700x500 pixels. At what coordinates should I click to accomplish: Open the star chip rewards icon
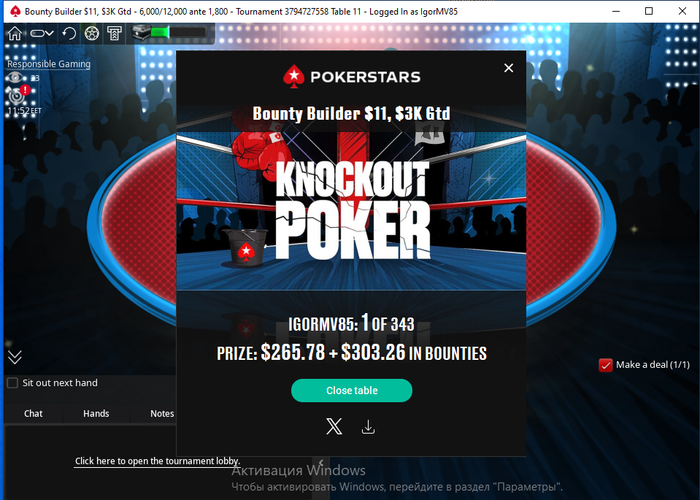pos(92,33)
